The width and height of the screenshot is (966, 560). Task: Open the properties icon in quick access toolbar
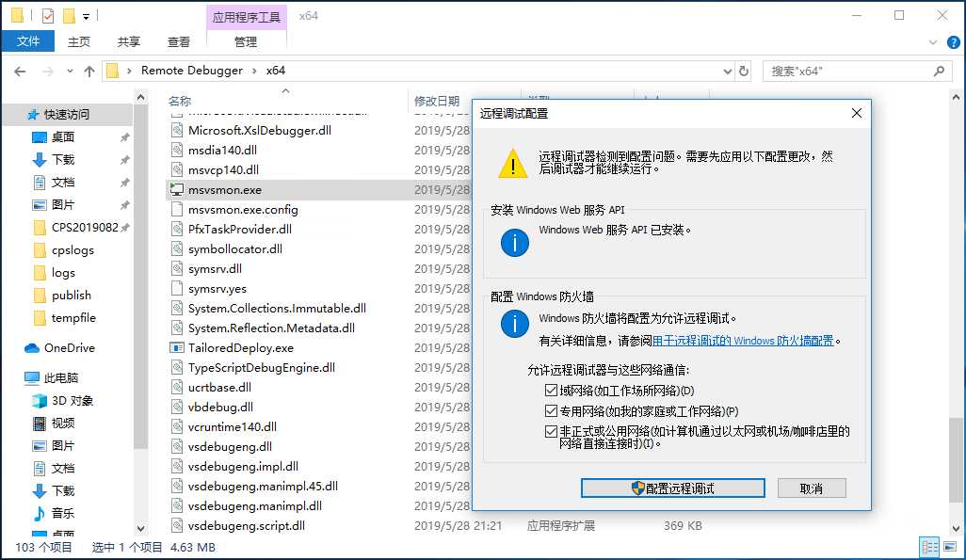(x=48, y=14)
